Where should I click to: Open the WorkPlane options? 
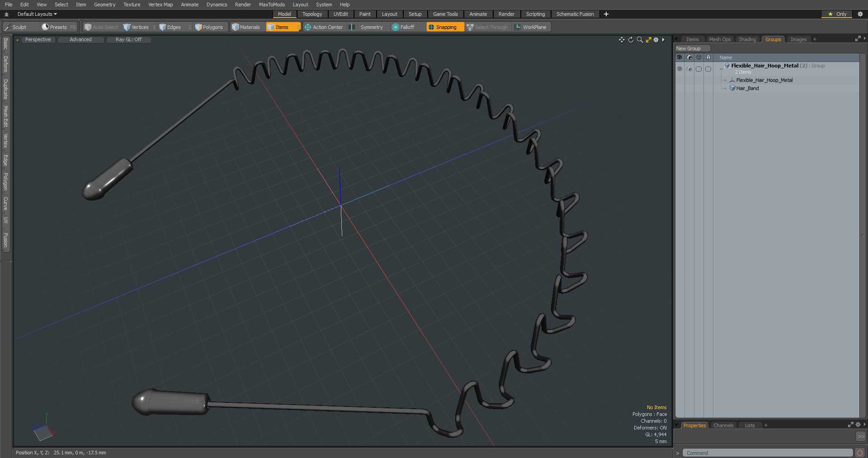tap(532, 27)
